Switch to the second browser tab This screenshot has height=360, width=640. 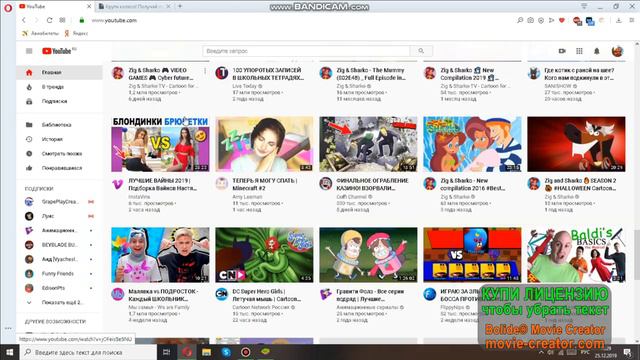click(x=135, y=7)
